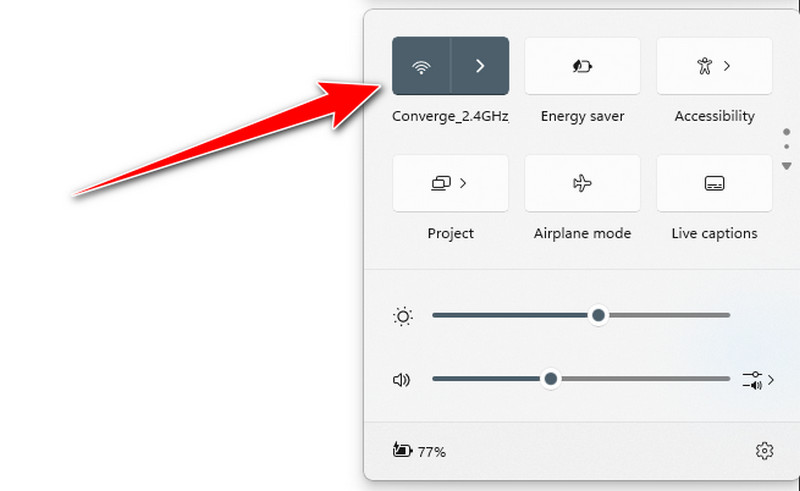Open the Project display options
This screenshot has height=491, width=800.
(x=450, y=183)
